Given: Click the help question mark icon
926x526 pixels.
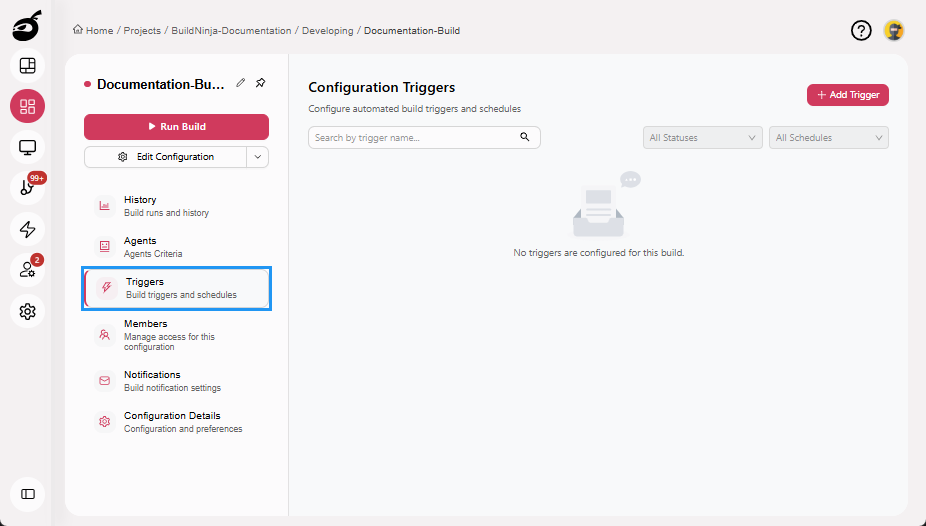Looking at the screenshot, I should pos(861,31).
